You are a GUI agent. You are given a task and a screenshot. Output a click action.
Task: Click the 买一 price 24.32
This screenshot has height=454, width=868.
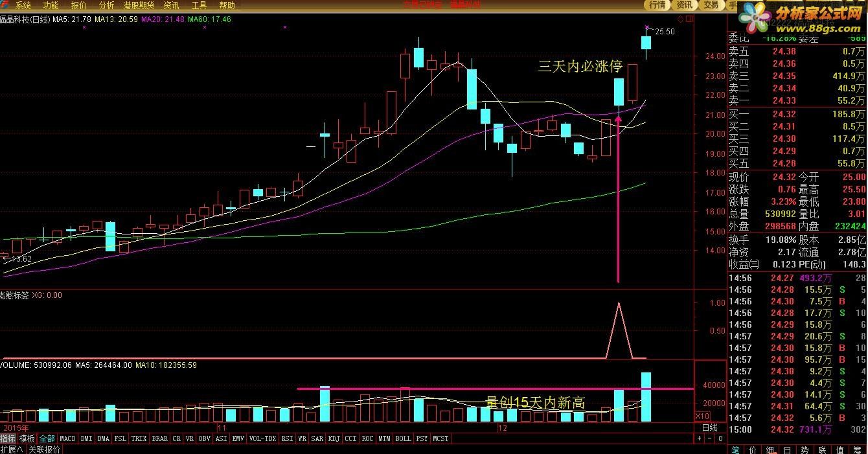pos(784,114)
